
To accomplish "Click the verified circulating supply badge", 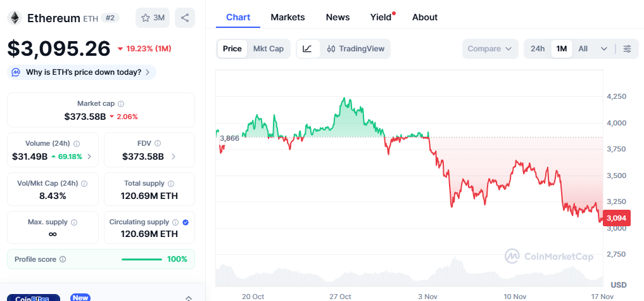I will (x=186, y=222).
